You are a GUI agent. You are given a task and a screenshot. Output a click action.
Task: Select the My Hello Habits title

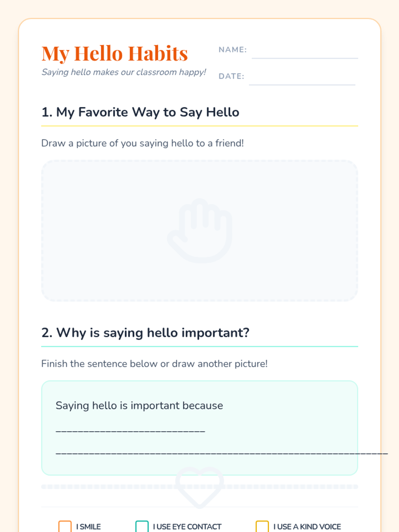(x=115, y=54)
